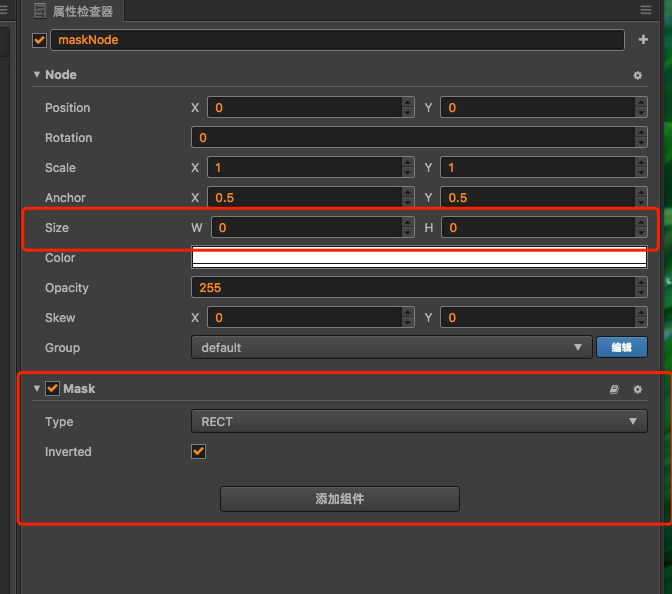Click the blue 编辑 button
The height and width of the screenshot is (594, 672).
click(x=622, y=347)
